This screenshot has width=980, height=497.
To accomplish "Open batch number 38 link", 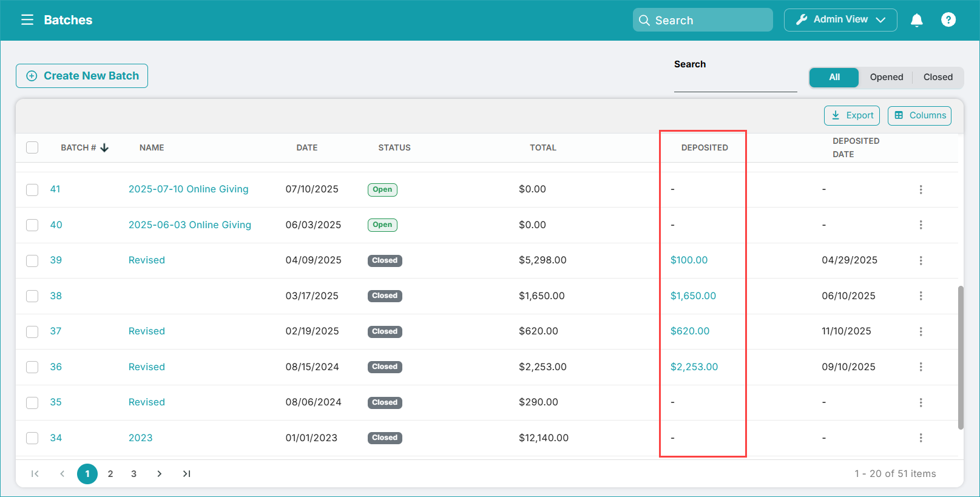I will coord(56,296).
